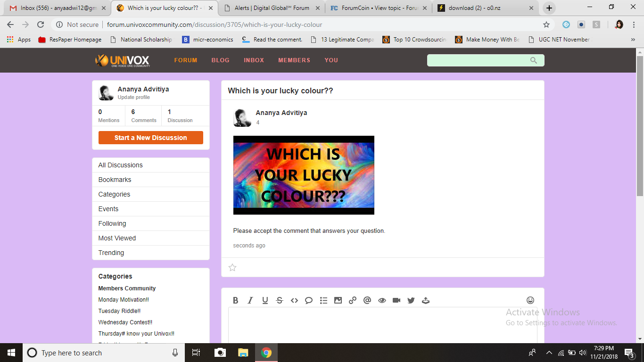Embed a tweet using the Twitter icon
644x362 pixels.
411,300
